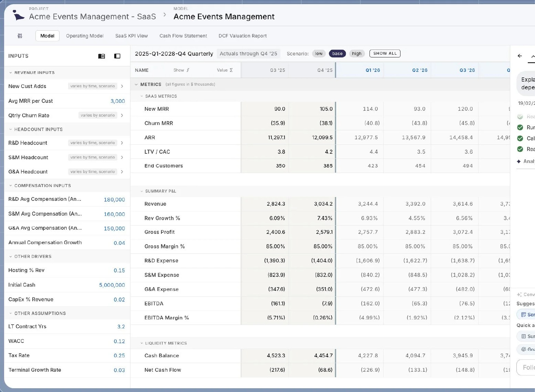Click the ARR row label
The height and width of the screenshot is (392, 535).
point(150,138)
